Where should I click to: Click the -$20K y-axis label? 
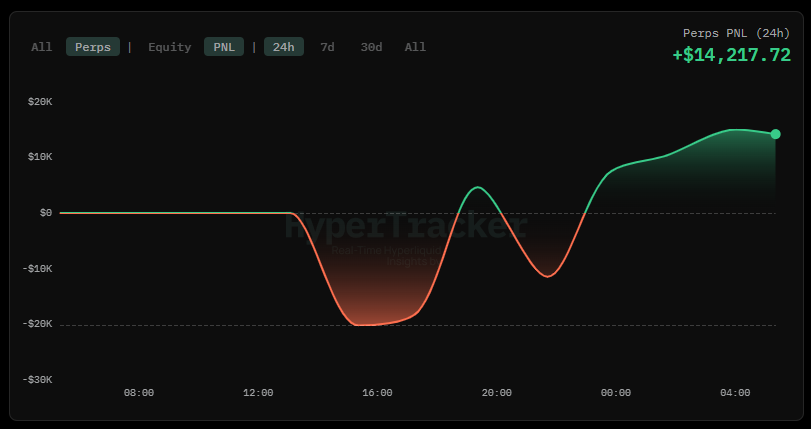tap(37, 324)
